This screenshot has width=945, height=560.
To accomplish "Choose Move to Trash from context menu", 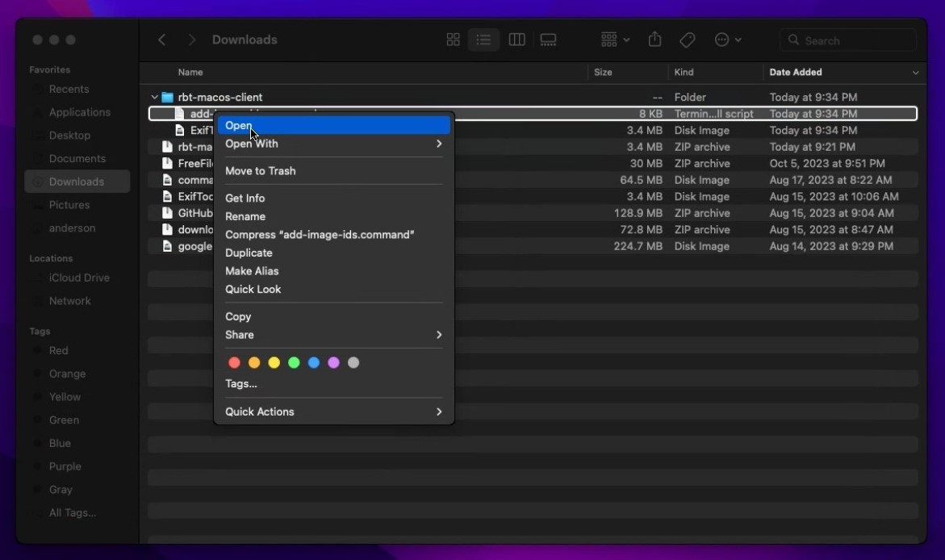I will 260,171.
